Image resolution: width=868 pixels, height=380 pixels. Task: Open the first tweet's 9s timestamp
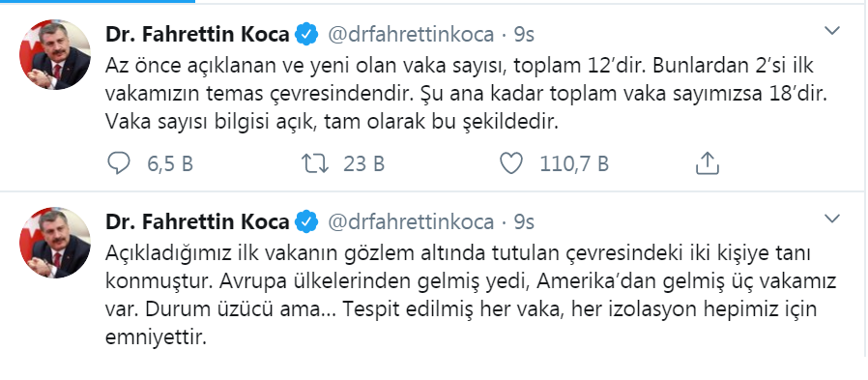coord(524,35)
